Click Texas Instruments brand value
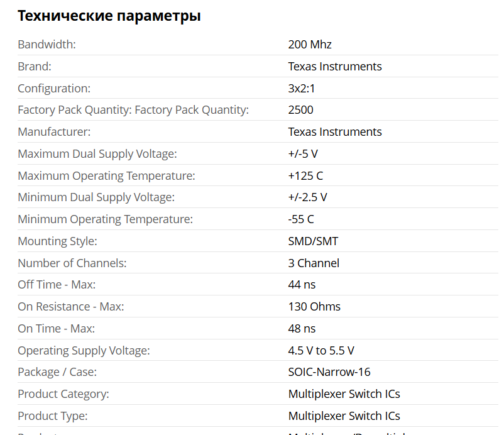504x435 pixels. 334,67
